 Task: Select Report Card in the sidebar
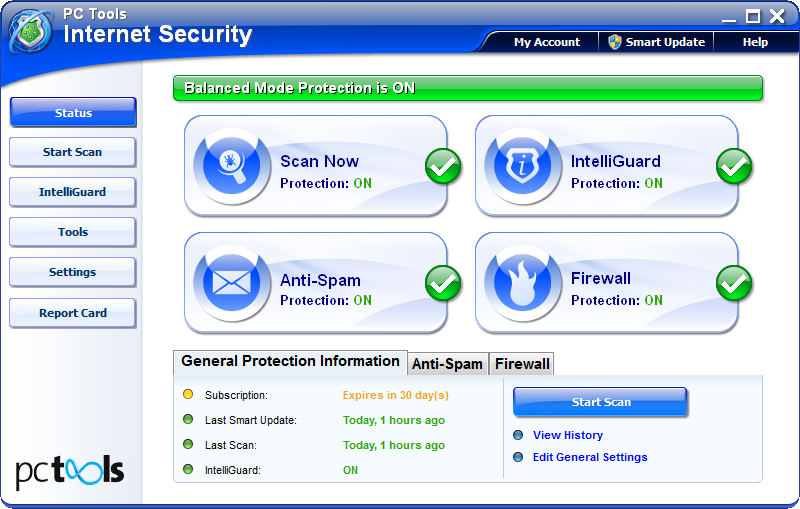pyautogui.click(x=73, y=313)
